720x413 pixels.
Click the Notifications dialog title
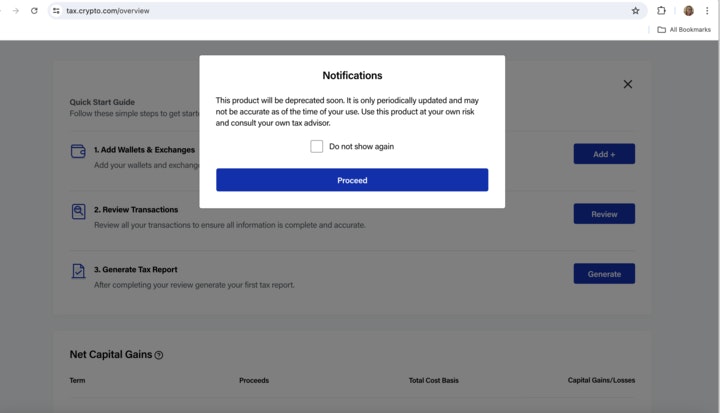(x=352, y=75)
